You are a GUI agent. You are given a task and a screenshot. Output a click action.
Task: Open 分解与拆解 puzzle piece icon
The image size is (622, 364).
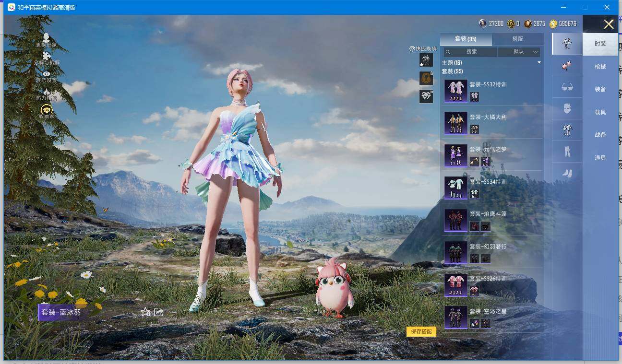coord(47,57)
